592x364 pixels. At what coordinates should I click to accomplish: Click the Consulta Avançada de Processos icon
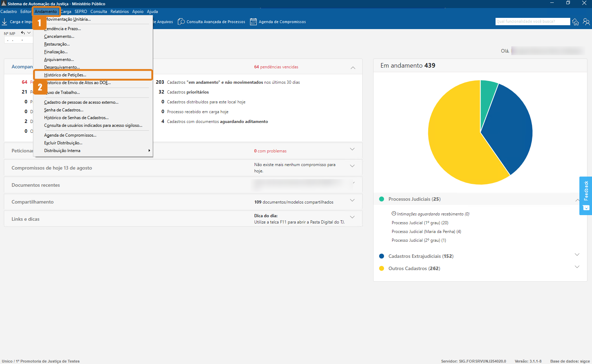[181, 22]
